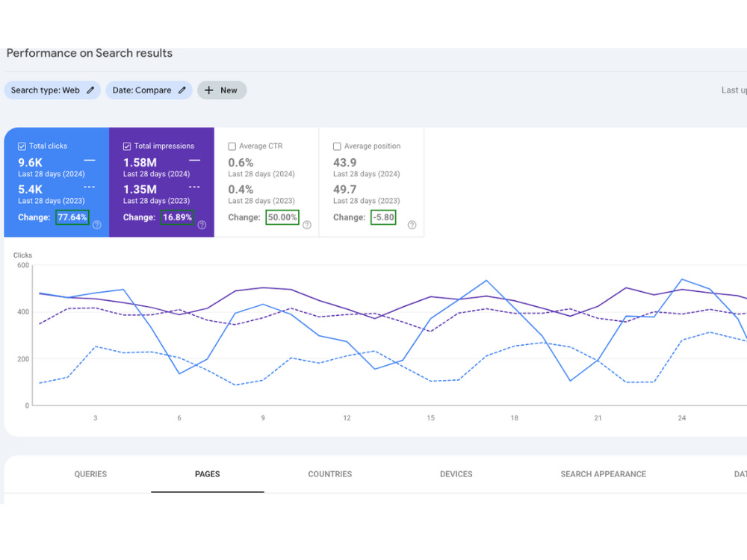Enable the Average position checkbox
Viewport: 747px width, 560px height.
pos(337,146)
